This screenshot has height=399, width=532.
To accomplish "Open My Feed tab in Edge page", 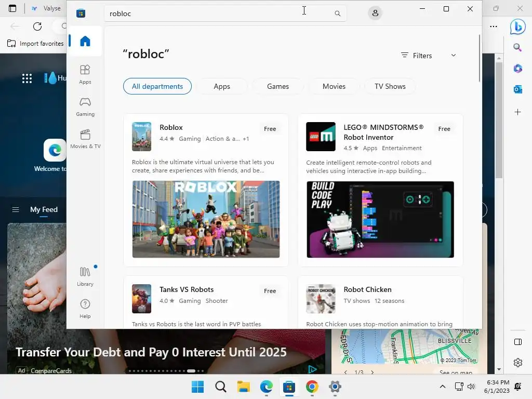I will (44, 210).
